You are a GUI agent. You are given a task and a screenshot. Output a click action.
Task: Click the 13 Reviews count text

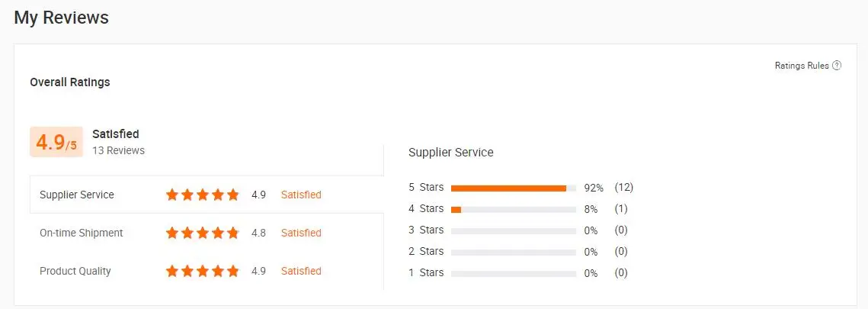118,150
